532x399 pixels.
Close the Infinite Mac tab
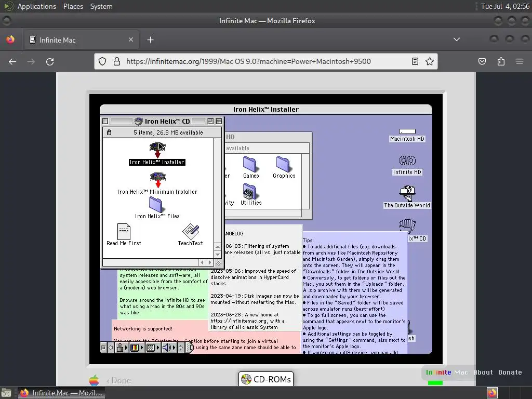tap(131, 39)
